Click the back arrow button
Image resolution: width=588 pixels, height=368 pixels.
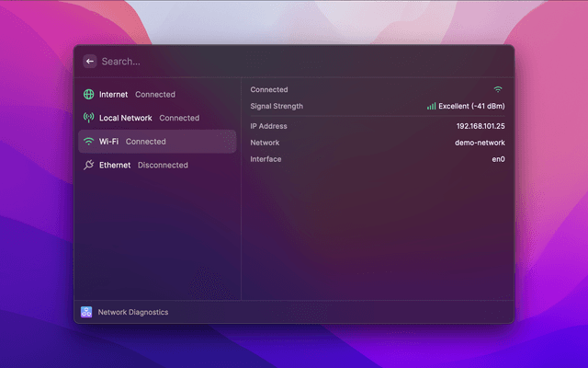pos(90,62)
